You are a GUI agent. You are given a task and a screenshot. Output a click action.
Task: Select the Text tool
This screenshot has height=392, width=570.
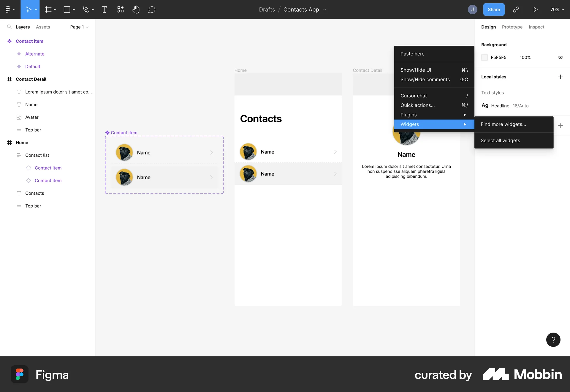[x=104, y=9]
